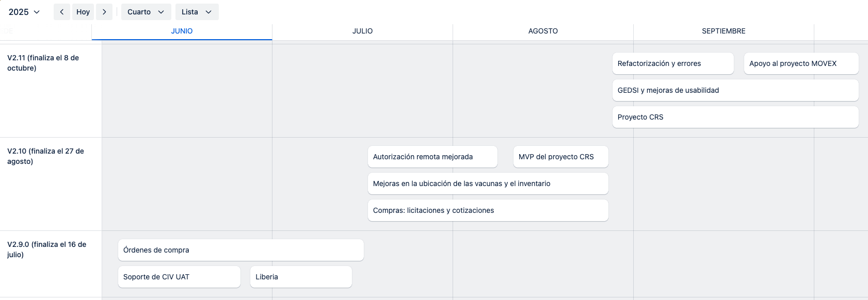Select V2.10 (finaliza el 27 de agosto) row label
Viewport: 868px width, 300px height.
point(45,156)
